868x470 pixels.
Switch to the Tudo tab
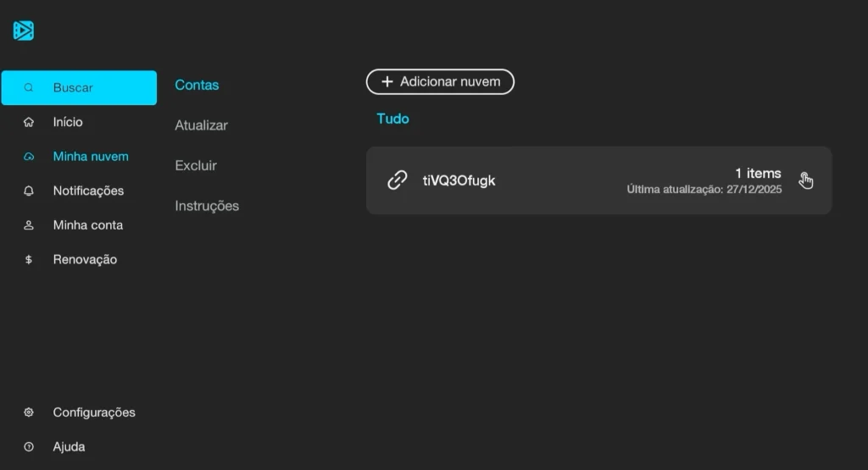pyautogui.click(x=393, y=119)
